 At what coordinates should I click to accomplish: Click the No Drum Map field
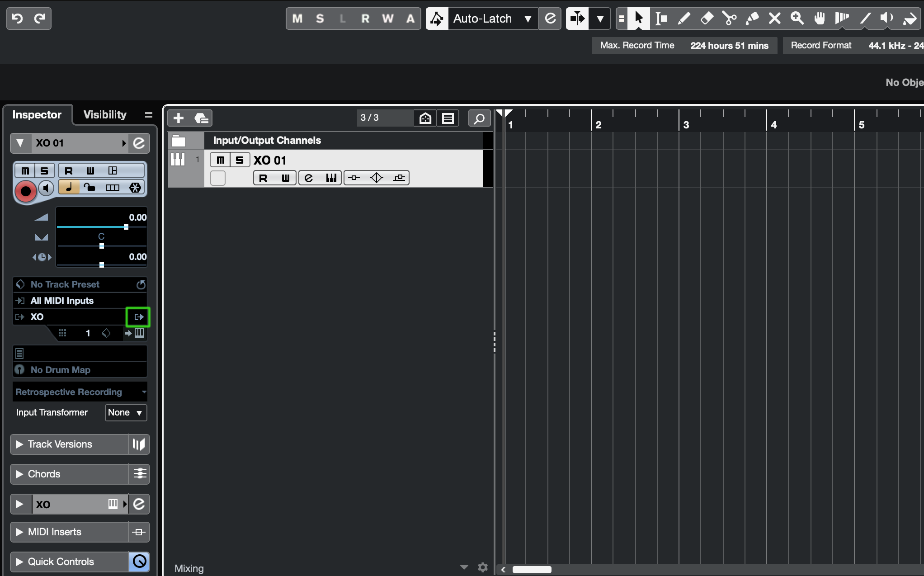pos(80,370)
